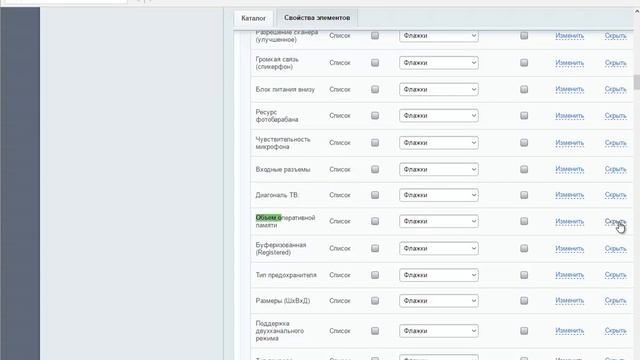This screenshot has height=360, width=640.
Task: Tick checkbox after the dropdown for Тип предохранителя
Action: click(x=524, y=275)
